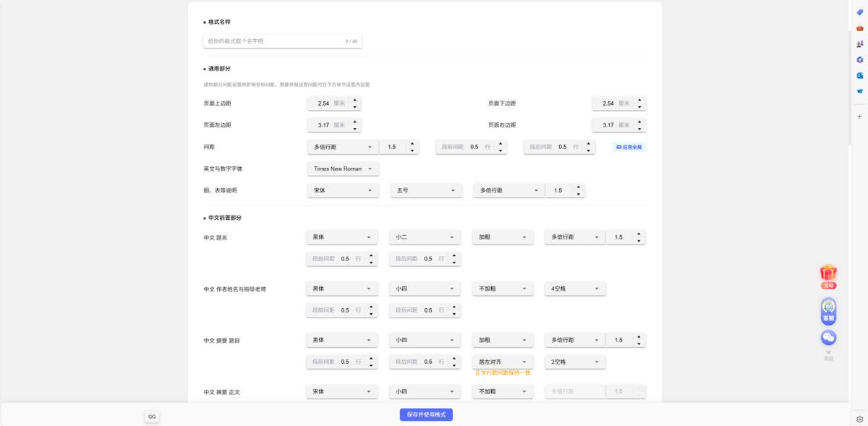Click the 保存并使用格式 button
868x426 pixels.
(x=425, y=414)
